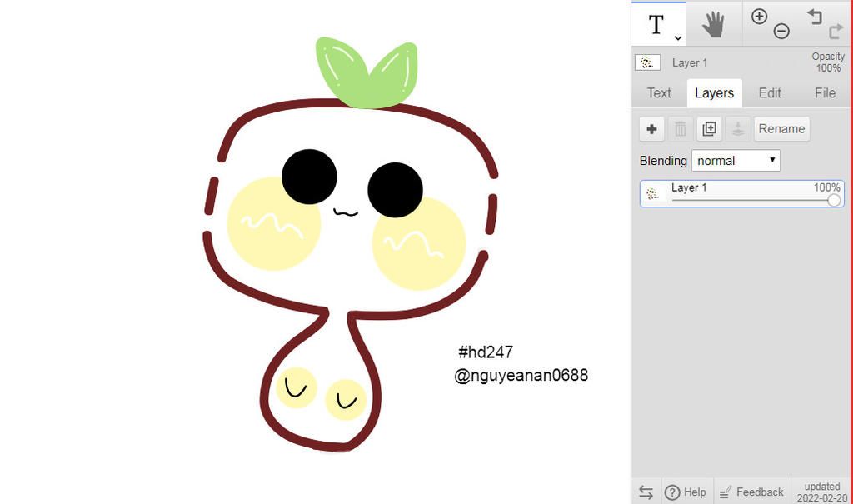Zoom in with the plus magnifier

pos(759,17)
